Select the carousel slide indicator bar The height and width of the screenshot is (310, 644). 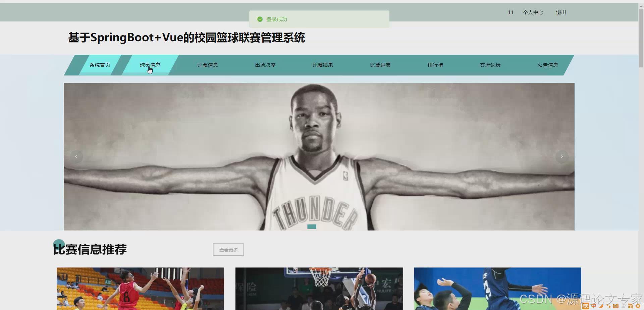click(312, 226)
